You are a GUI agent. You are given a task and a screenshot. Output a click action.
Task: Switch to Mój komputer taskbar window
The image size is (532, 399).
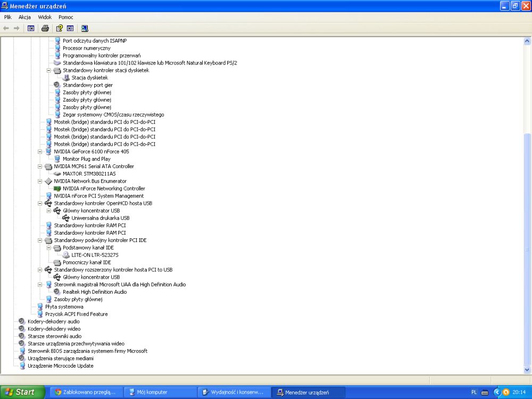click(x=160, y=392)
